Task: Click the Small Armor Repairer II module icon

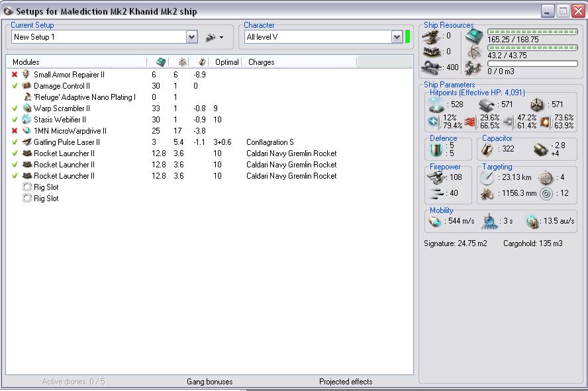Action: [x=26, y=75]
